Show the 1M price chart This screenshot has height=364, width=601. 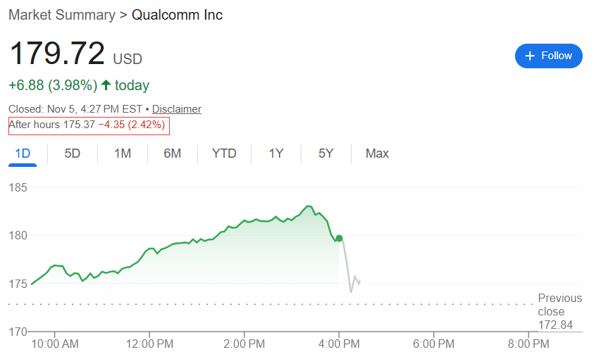tap(123, 153)
